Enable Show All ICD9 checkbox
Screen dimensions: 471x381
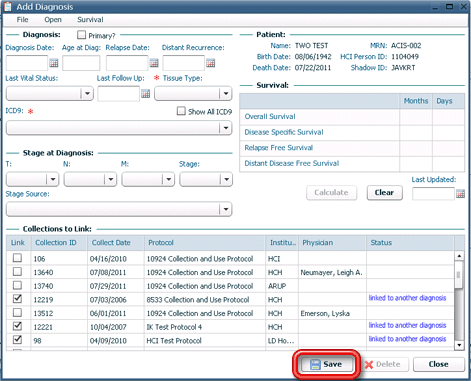click(181, 111)
